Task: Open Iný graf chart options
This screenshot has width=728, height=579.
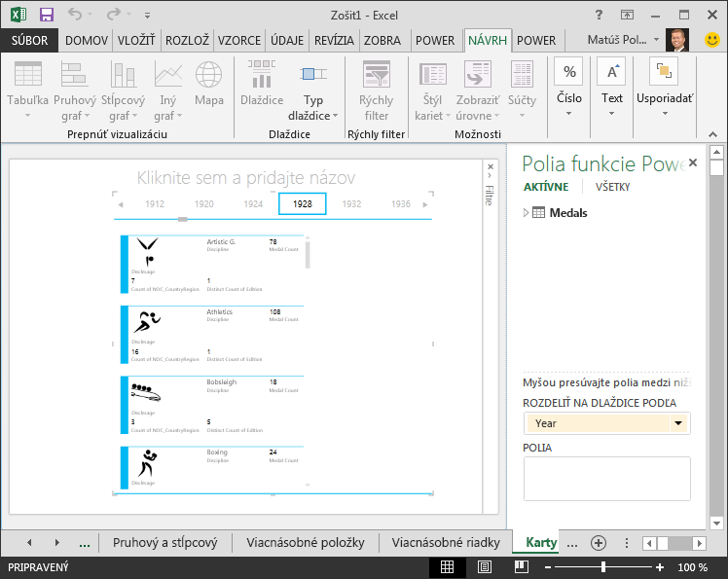Action: tap(168, 90)
